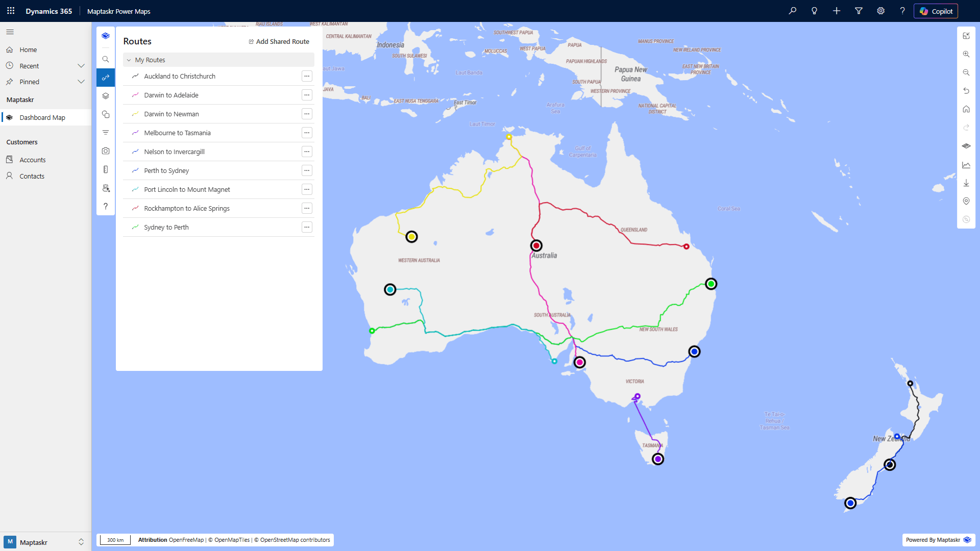The image size is (980, 551).
Task: Open the Dynamics 365 app launcher grid
Action: click(11, 11)
